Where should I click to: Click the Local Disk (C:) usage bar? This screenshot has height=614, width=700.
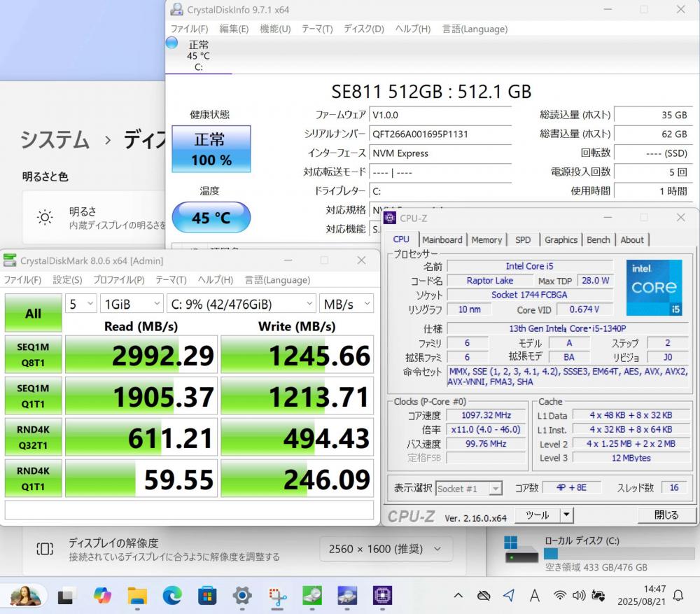coord(619,554)
